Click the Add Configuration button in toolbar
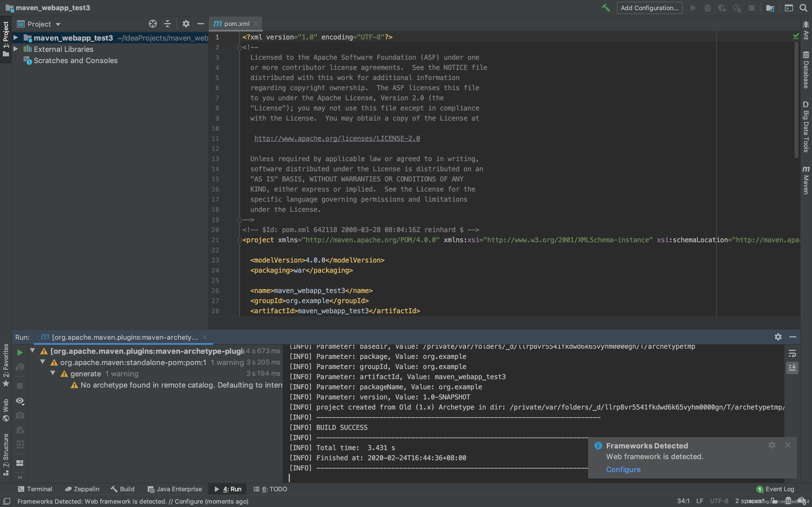Image resolution: width=812 pixels, height=507 pixels. 648,8
